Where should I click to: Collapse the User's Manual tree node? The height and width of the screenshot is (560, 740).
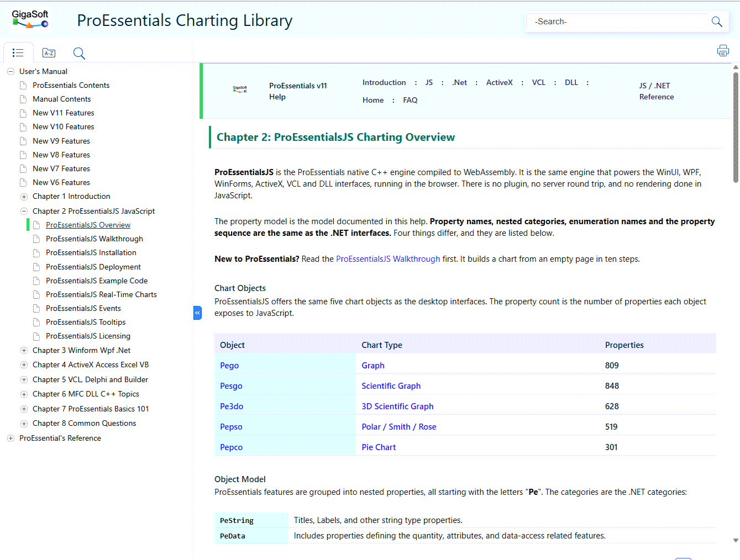(11, 71)
